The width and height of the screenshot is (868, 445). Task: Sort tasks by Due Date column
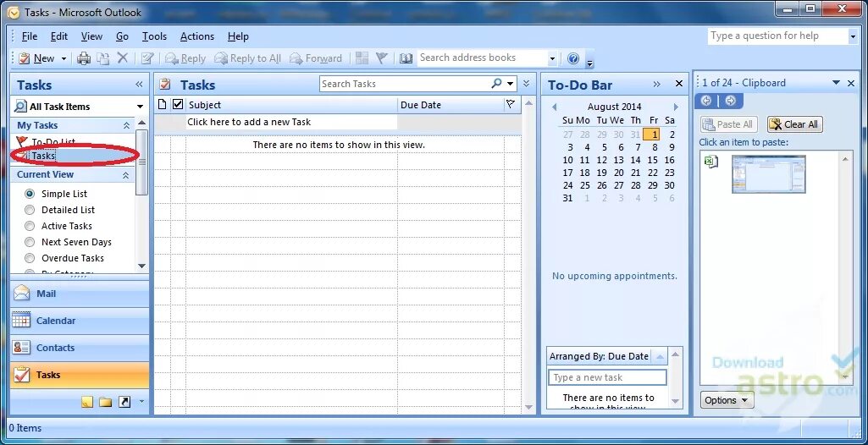451,104
